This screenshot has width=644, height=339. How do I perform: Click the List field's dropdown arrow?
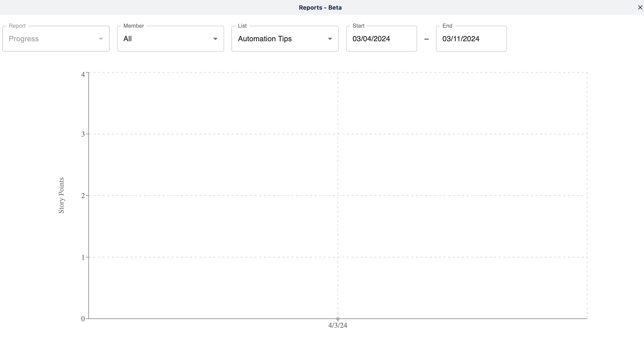coord(330,39)
